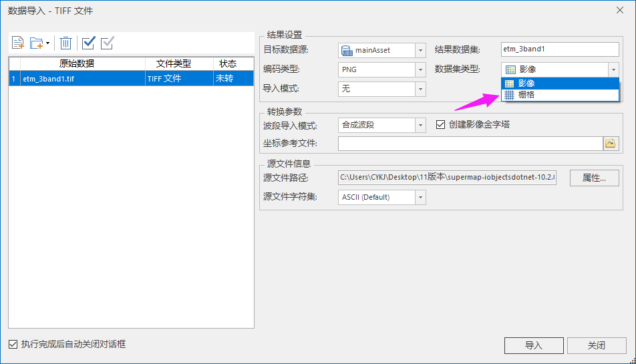Select the etm_3band1.tif row
Viewport: 636px width, 364px height.
(x=132, y=78)
